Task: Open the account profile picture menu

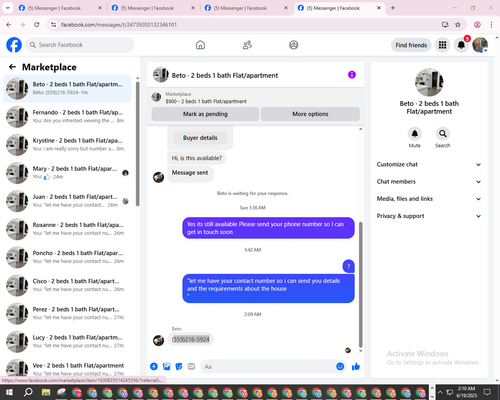Action: pos(480,45)
